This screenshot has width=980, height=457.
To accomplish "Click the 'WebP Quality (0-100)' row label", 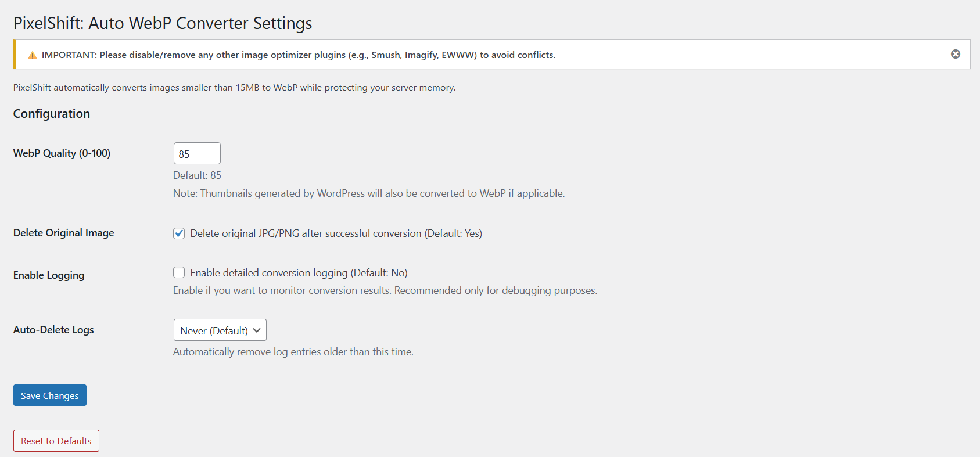I will click(62, 153).
